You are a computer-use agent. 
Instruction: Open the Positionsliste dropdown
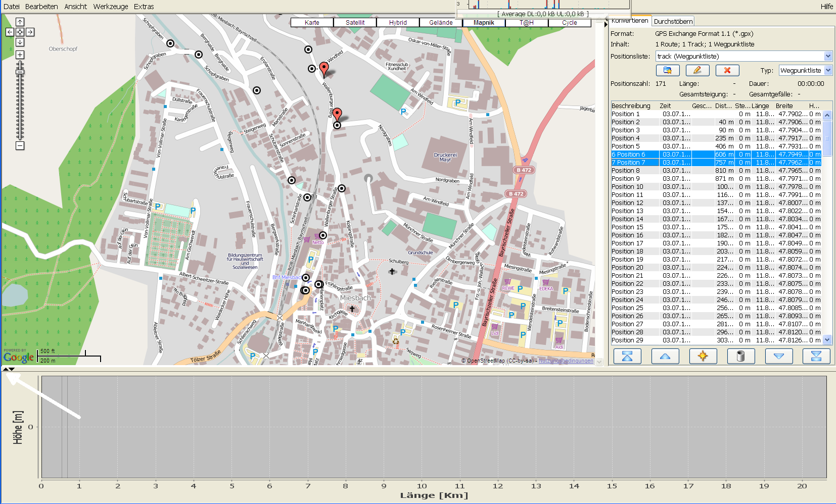828,56
